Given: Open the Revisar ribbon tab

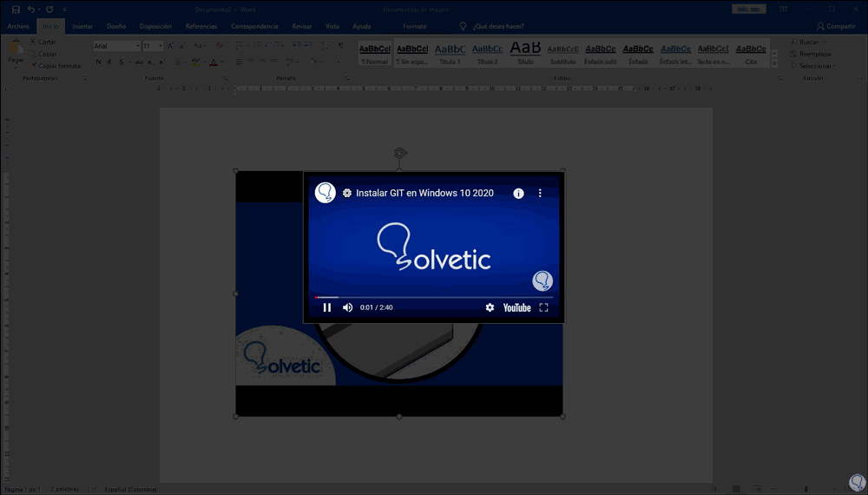Looking at the screenshot, I should click(x=302, y=26).
